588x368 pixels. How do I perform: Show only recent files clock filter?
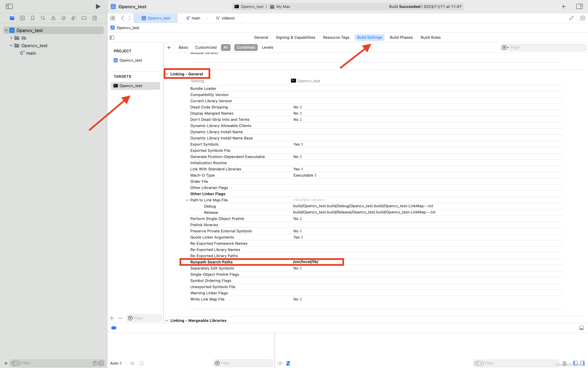[95, 363]
